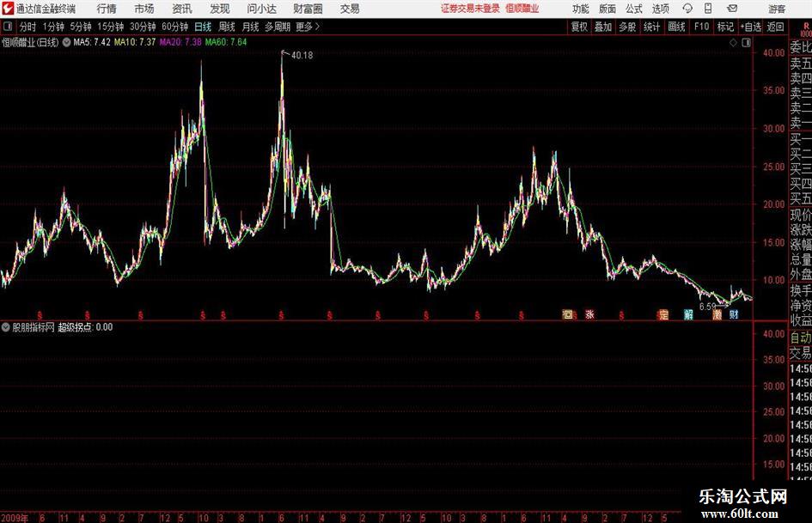This screenshot has height=523, width=812.
Task: Toggle the right info panel icon
Action: coord(746,43)
